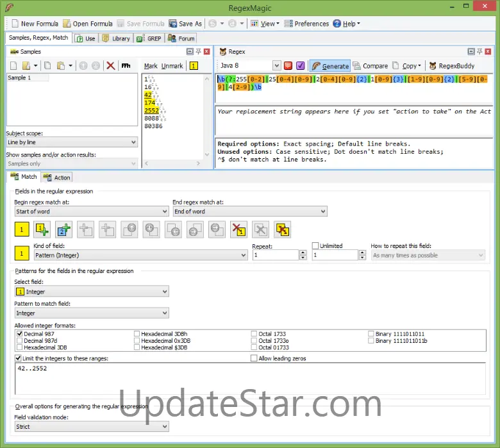This screenshot has width=500, height=448.
Task: Click the purple checkmark icon in Regex toolbar
Action: 301,65
